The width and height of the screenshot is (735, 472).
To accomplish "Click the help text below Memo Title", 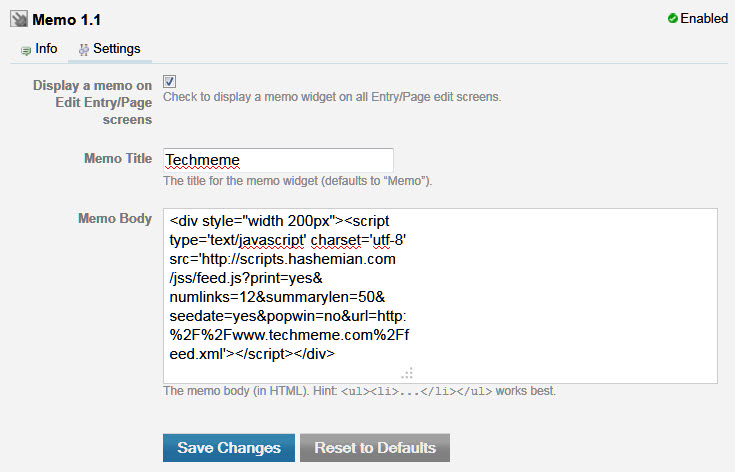I will coord(297,181).
